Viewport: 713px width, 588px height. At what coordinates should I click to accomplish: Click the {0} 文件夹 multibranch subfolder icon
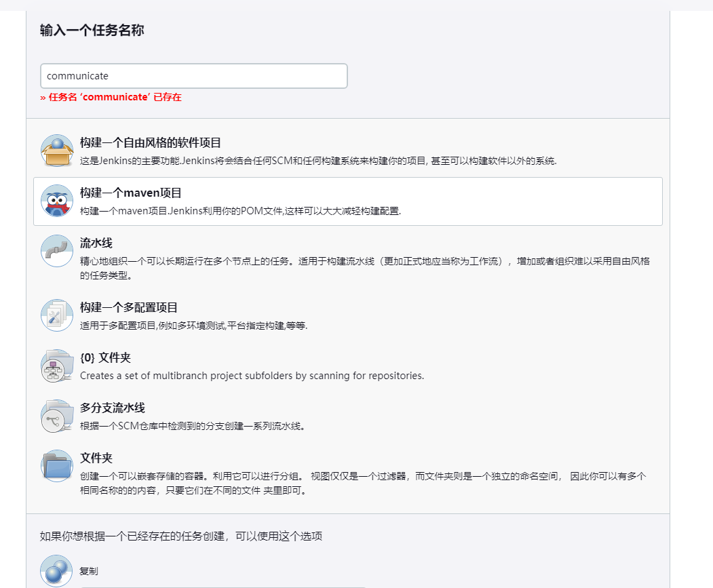[x=56, y=366]
